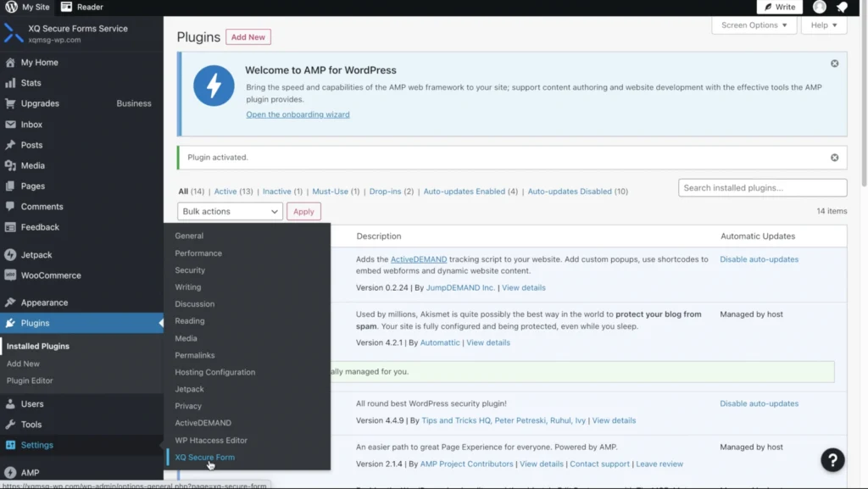Disable auto-updates for ActiveDEMAND plugin
The height and width of the screenshot is (489, 868).
coord(759,259)
